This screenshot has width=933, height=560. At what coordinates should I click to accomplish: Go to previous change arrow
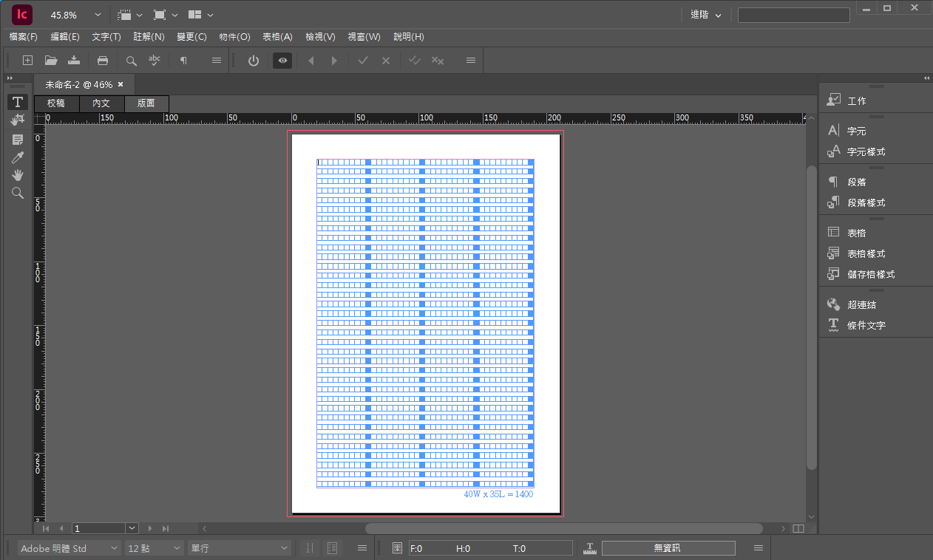pos(311,61)
